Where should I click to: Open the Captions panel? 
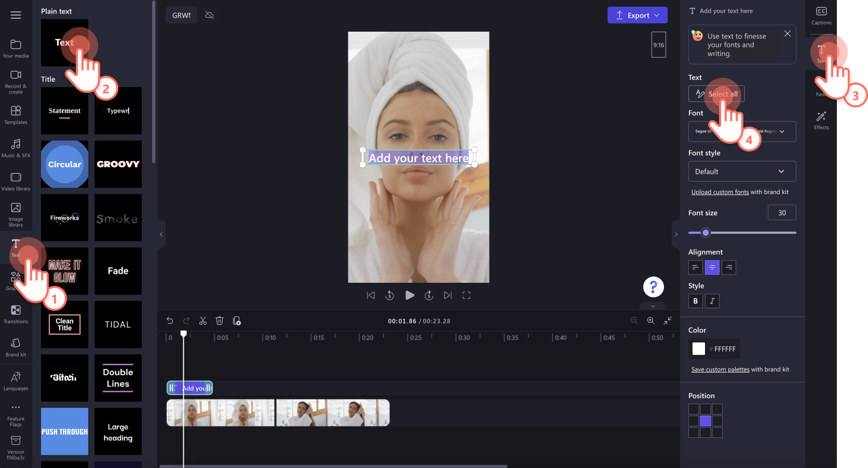tap(821, 16)
